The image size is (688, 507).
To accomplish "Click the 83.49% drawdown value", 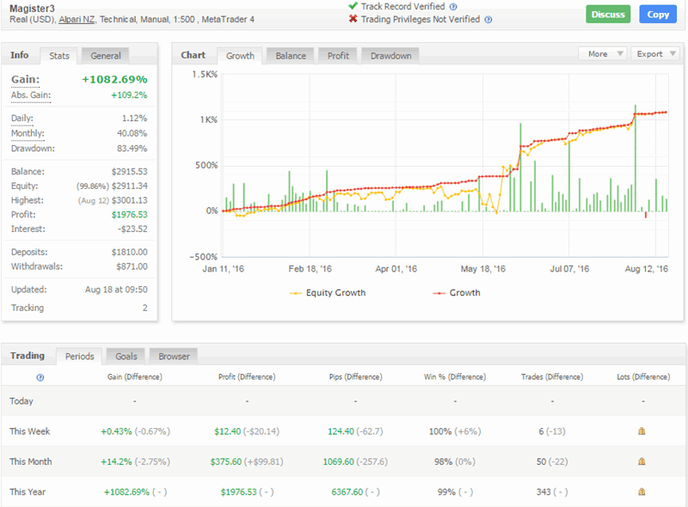I will (x=132, y=148).
